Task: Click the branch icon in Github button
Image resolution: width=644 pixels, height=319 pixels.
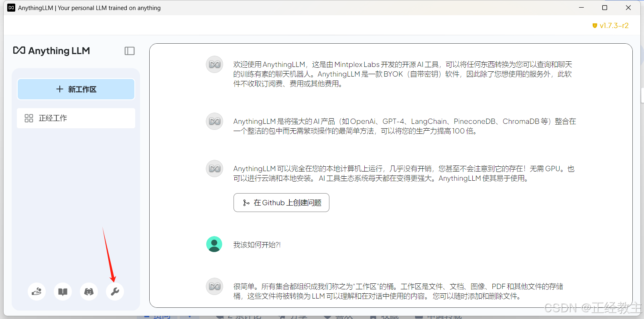Action: point(246,203)
